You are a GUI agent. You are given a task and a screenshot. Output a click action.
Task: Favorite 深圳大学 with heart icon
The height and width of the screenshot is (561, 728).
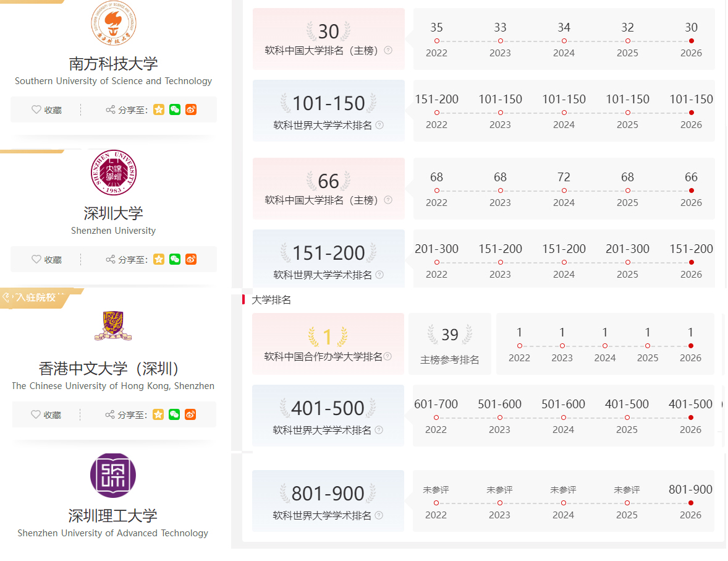(36, 259)
